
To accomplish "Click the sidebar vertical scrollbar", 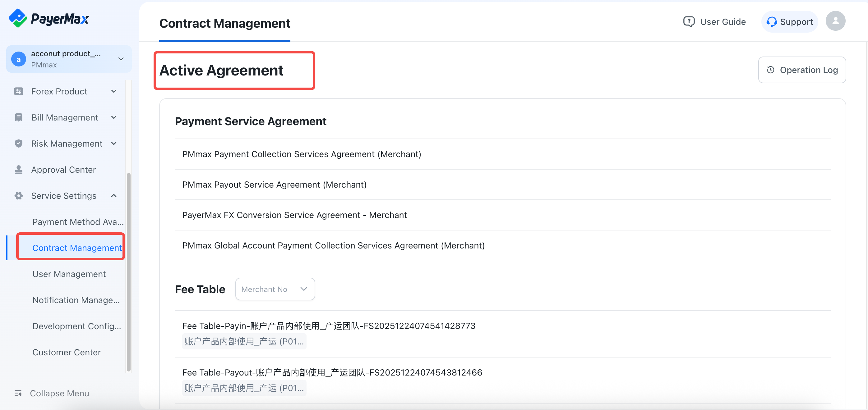I will click(128, 272).
